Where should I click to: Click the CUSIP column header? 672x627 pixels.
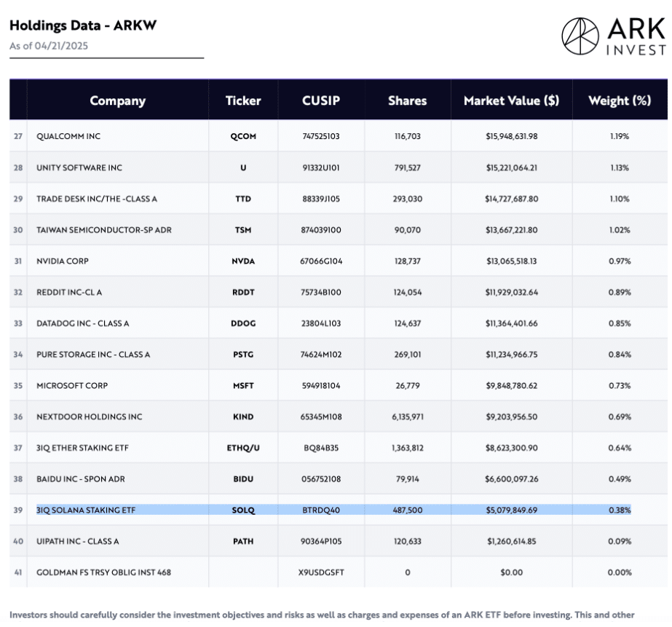(x=321, y=100)
